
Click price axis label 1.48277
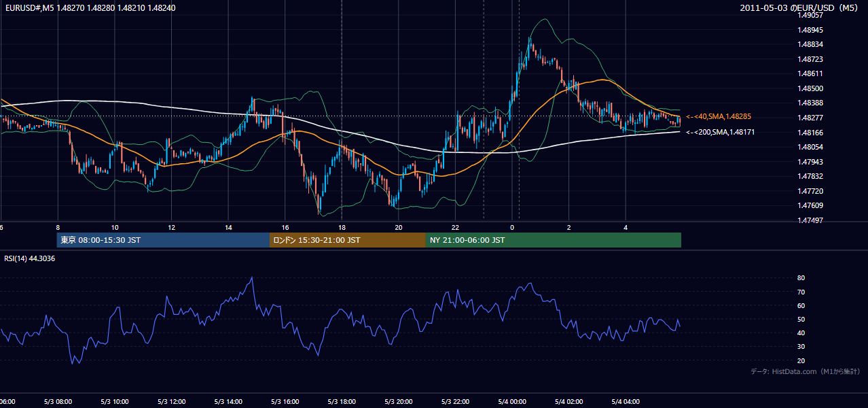click(x=810, y=118)
